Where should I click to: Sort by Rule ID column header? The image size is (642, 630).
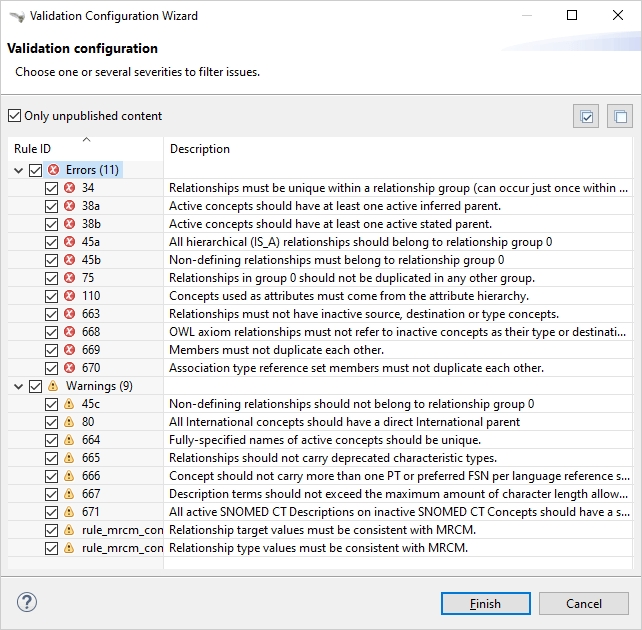point(85,149)
